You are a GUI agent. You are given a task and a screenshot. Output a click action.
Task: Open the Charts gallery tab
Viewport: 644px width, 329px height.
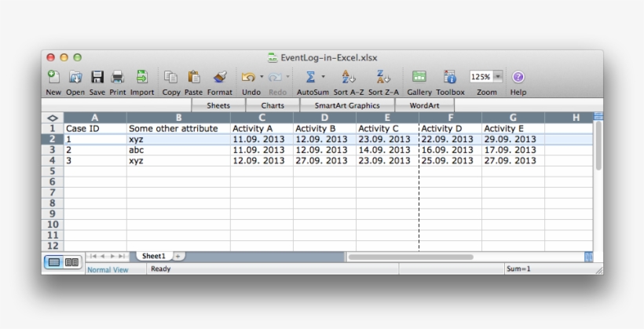point(273,105)
